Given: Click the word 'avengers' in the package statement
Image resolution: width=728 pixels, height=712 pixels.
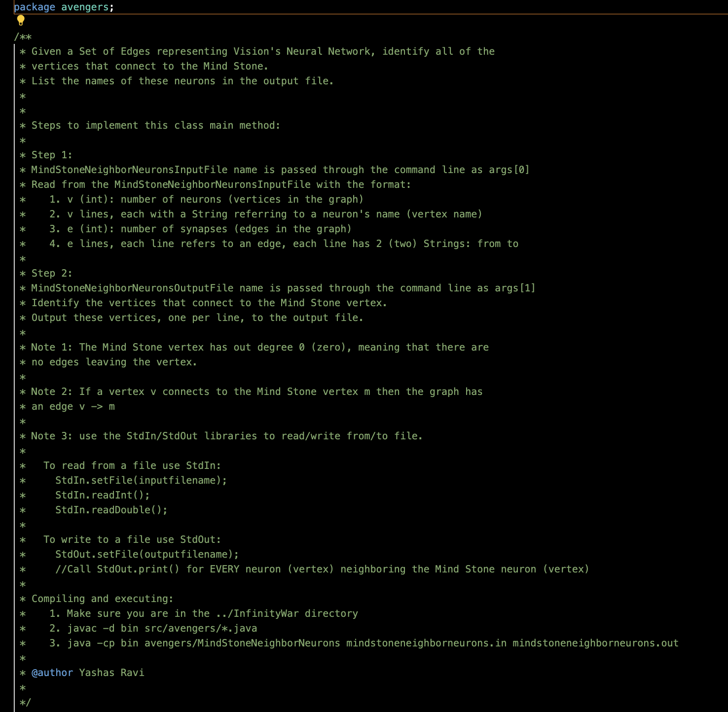Looking at the screenshot, I should 85,7.
